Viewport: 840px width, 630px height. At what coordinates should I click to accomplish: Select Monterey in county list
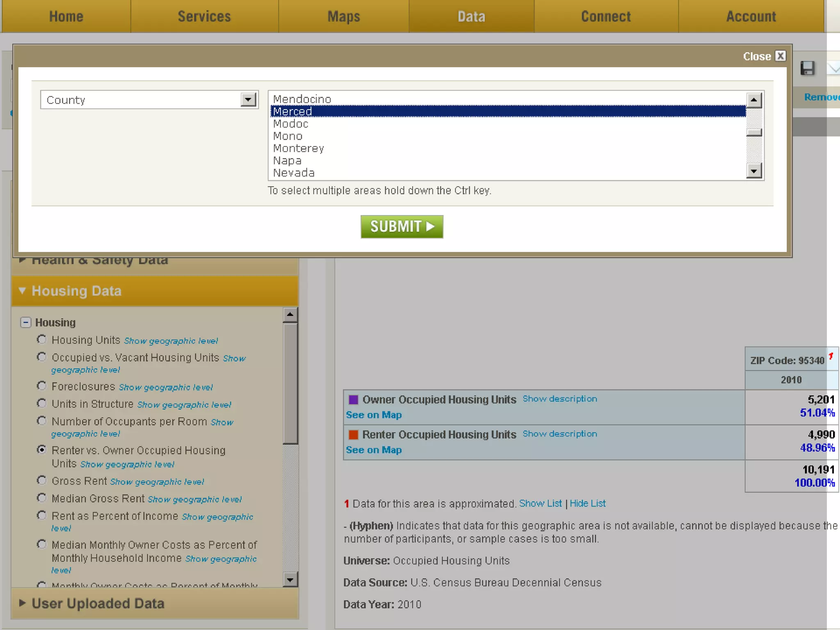[299, 148]
